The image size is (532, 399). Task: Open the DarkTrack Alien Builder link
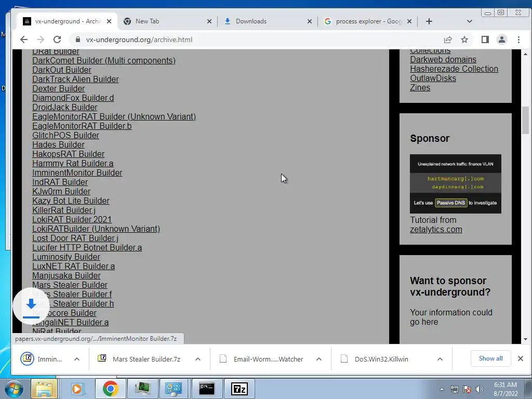coord(75,79)
